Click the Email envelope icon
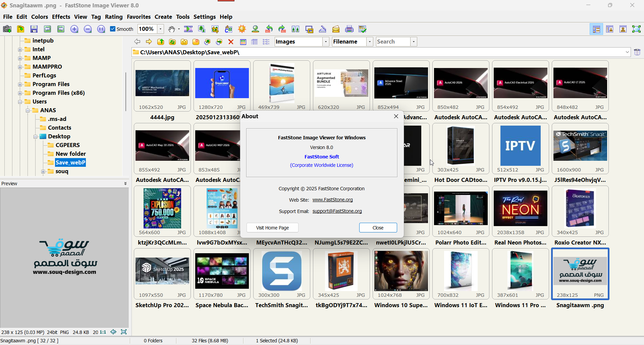 (x=336, y=29)
